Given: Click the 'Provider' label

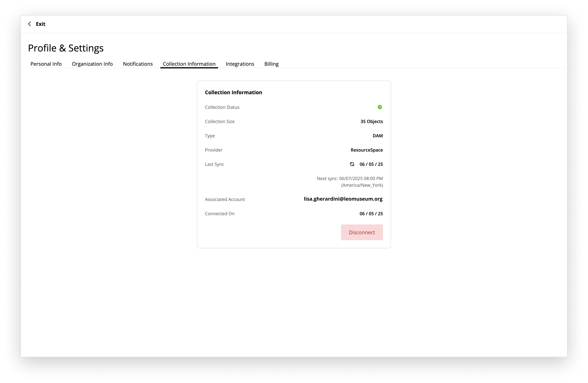Looking at the screenshot, I should pyautogui.click(x=213, y=150).
